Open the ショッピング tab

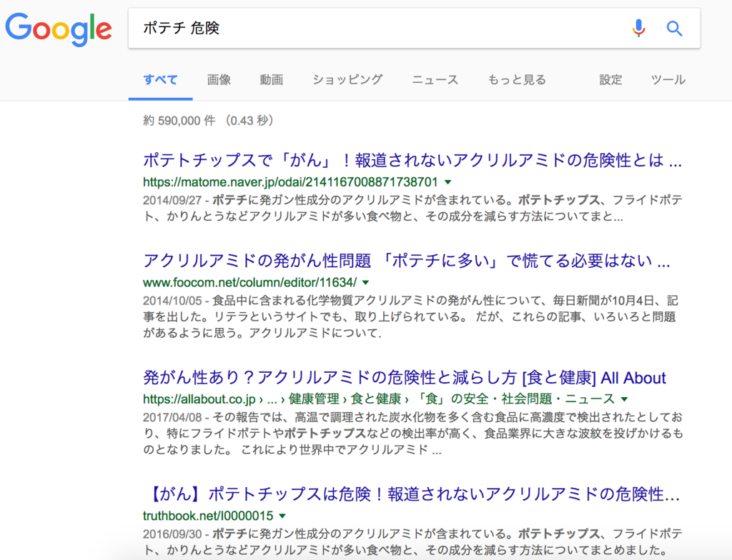[x=348, y=80]
